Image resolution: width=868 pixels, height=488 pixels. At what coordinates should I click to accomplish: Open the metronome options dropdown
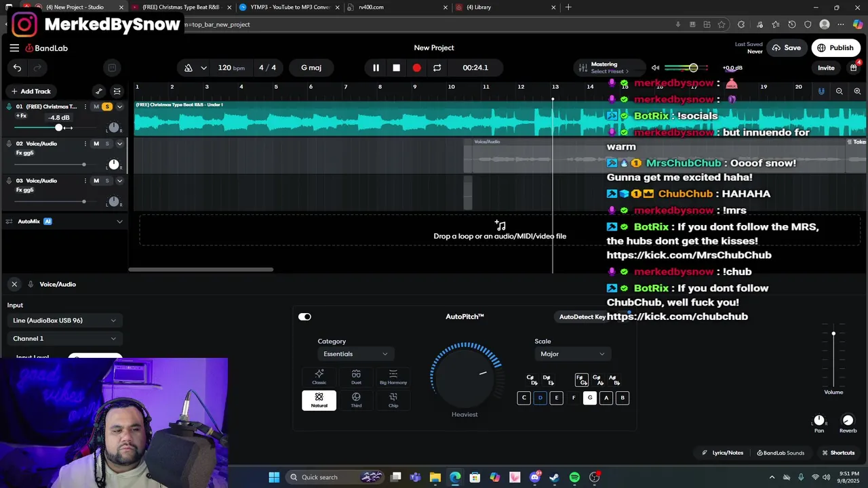pyautogui.click(x=203, y=68)
